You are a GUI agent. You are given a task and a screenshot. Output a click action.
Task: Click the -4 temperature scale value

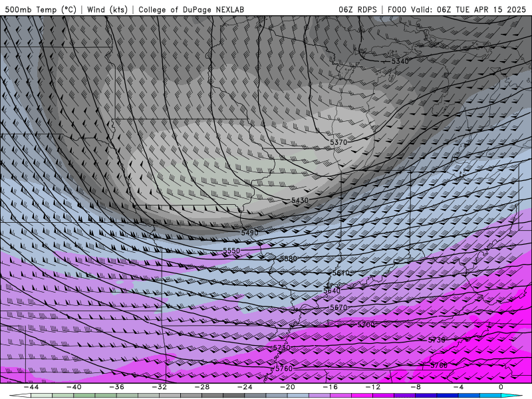click(x=458, y=387)
